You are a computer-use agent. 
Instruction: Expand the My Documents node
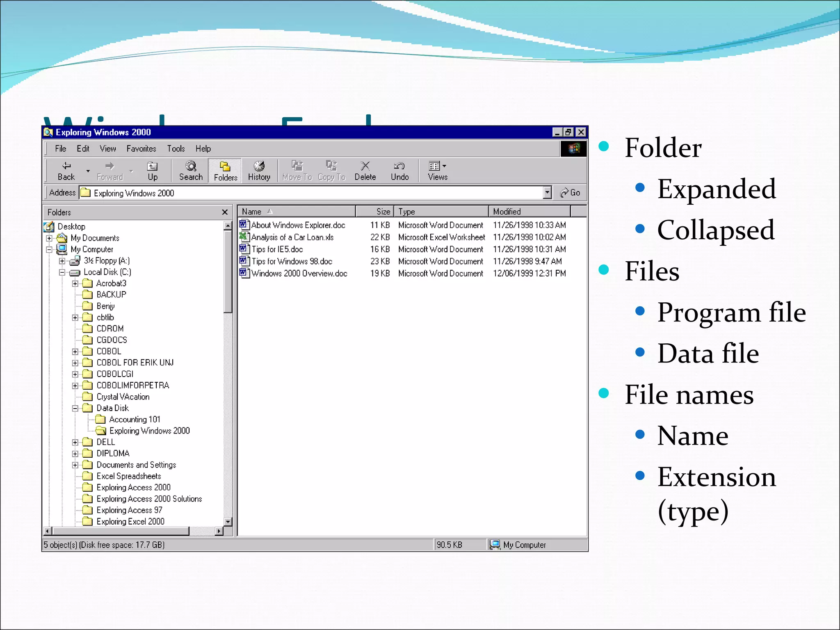click(49, 238)
